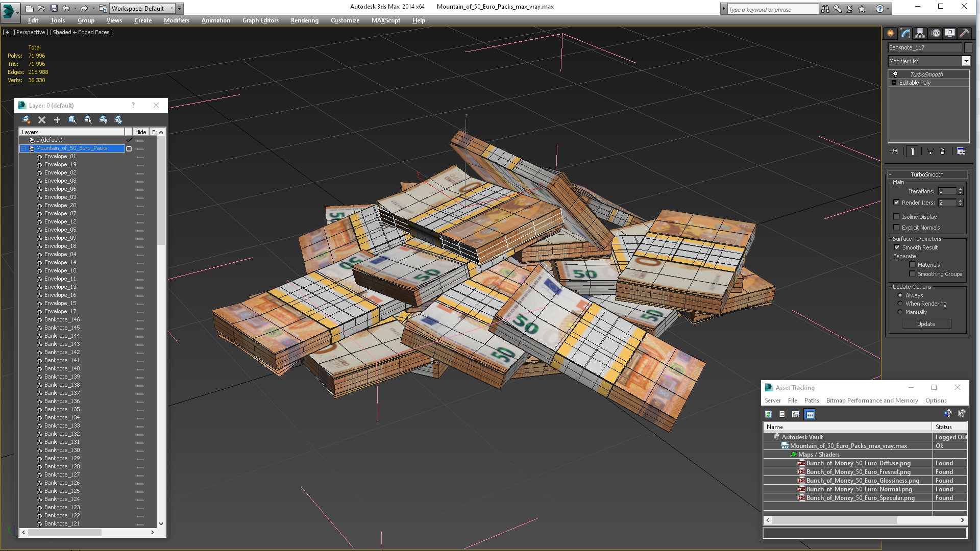This screenshot has width=980, height=551.
Task: Click the Open File toolbar icon
Action: pyautogui.click(x=41, y=8)
